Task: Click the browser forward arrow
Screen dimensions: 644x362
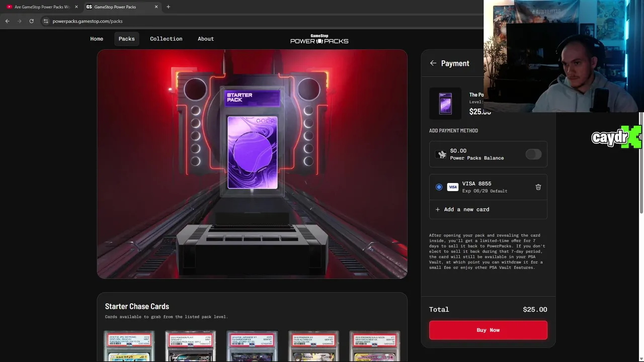Action: click(x=19, y=21)
